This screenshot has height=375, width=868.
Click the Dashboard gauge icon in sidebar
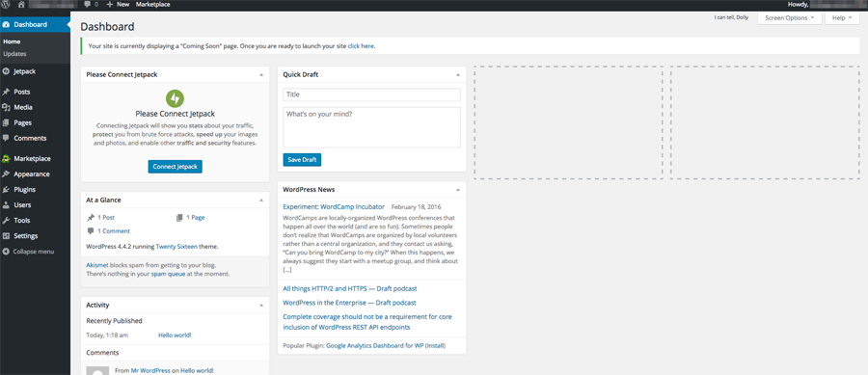(x=6, y=24)
